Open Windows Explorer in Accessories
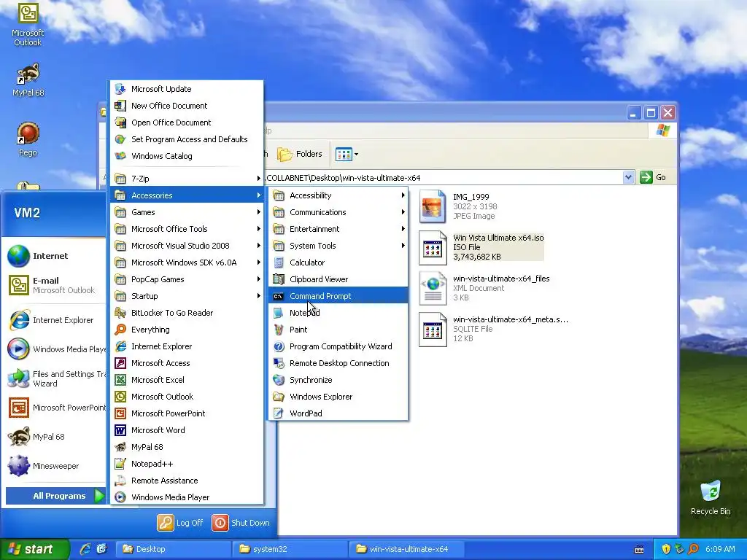The height and width of the screenshot is (560, 747). tap(338, 396)
